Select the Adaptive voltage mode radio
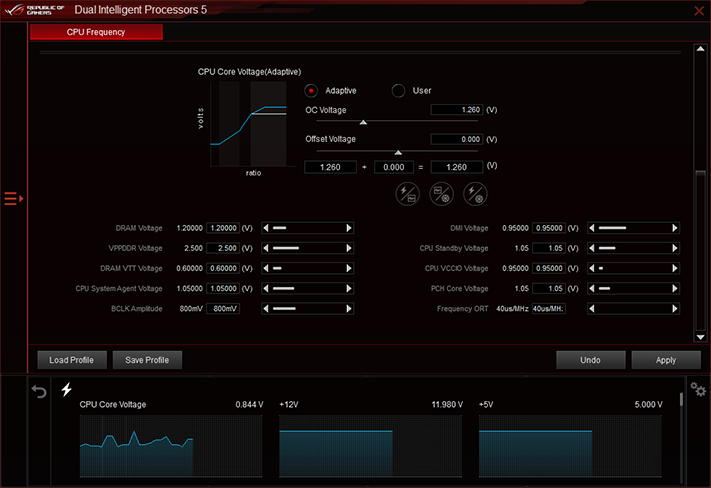This screenshot has height=488, width=711. (311, 91)
